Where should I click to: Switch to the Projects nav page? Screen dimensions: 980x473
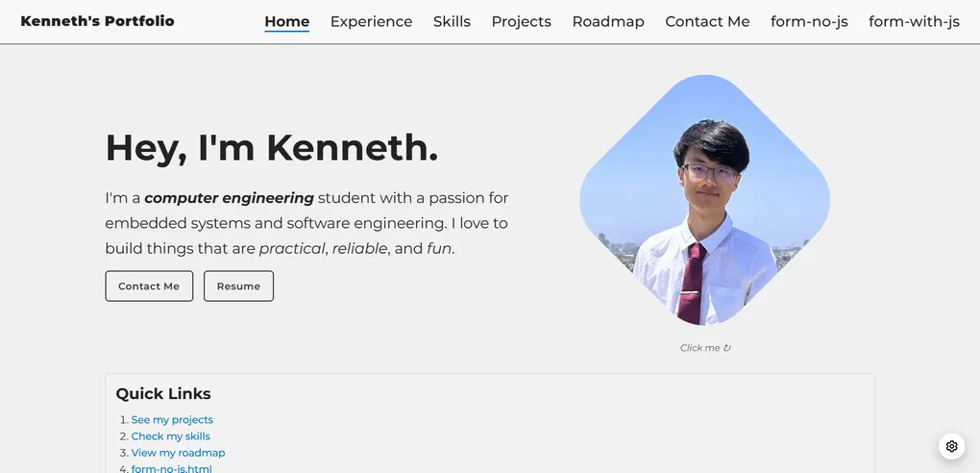tap(521, 21)
